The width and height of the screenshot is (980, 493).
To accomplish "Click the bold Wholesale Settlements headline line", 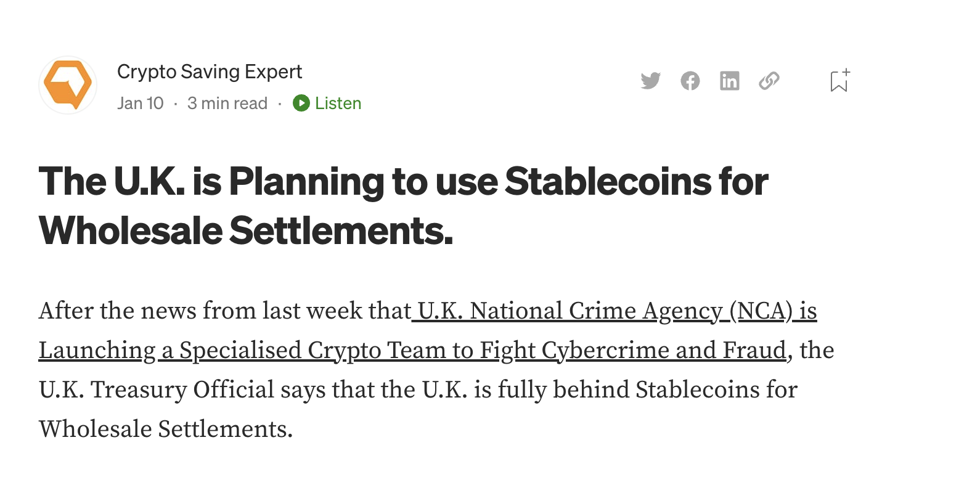I will (x=245, y=230).
